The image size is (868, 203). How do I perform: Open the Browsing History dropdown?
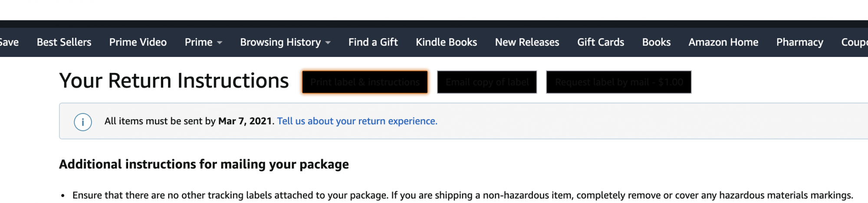[x=285, y=42]
